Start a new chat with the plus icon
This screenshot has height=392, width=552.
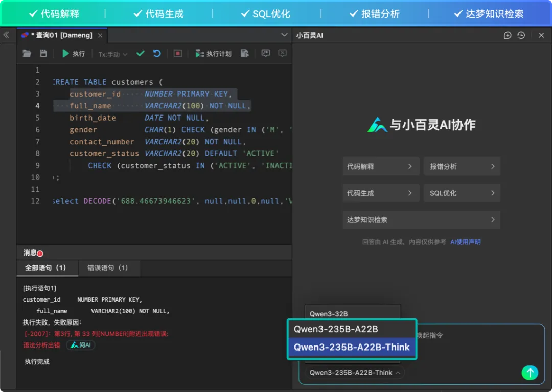(x=508, y=35)
